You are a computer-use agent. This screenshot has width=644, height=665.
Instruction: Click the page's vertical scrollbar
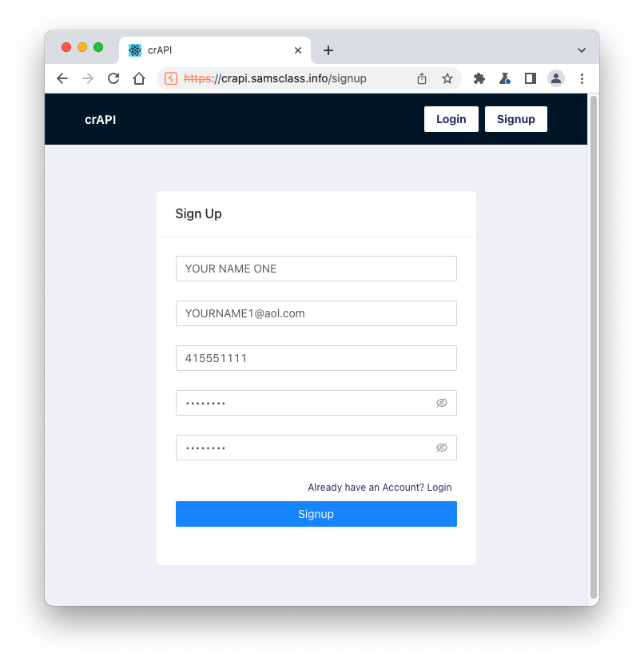click(x=594, y=347)
